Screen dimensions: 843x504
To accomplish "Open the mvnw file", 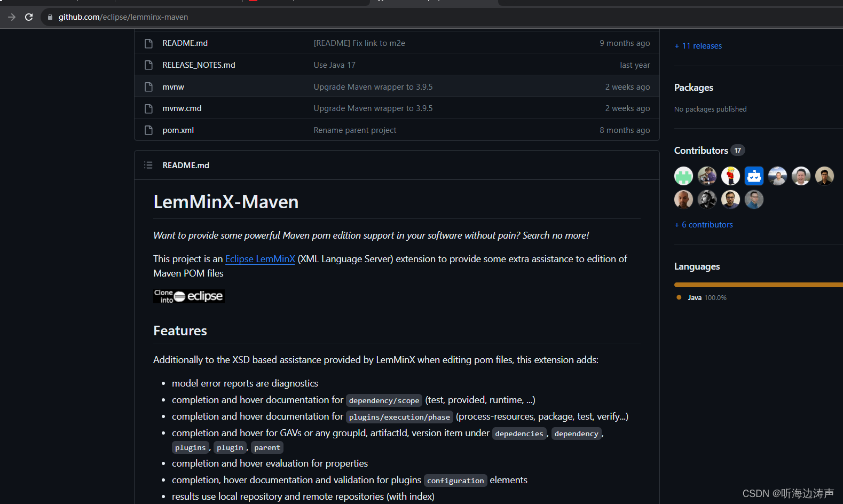I will [173, 87].
